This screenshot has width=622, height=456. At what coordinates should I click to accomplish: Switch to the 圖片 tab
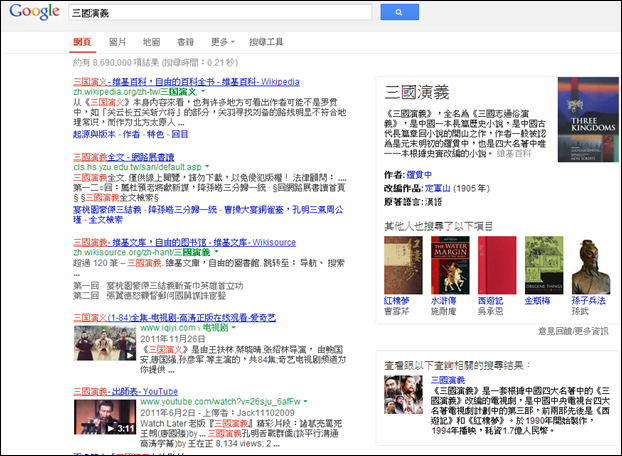[117, 42]
